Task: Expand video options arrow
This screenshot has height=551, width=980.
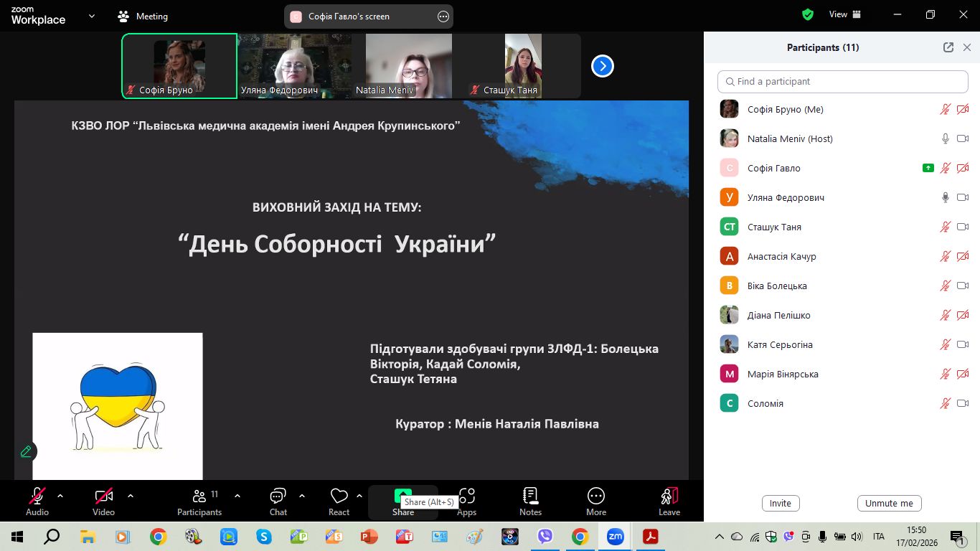Action: point(131,496)
